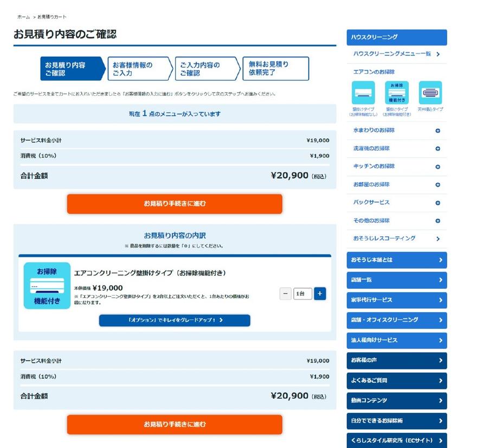Expand the その他のお掃除 plus icon
The width and height of the screenshot is (483, 448).
[x=438, y=221]
